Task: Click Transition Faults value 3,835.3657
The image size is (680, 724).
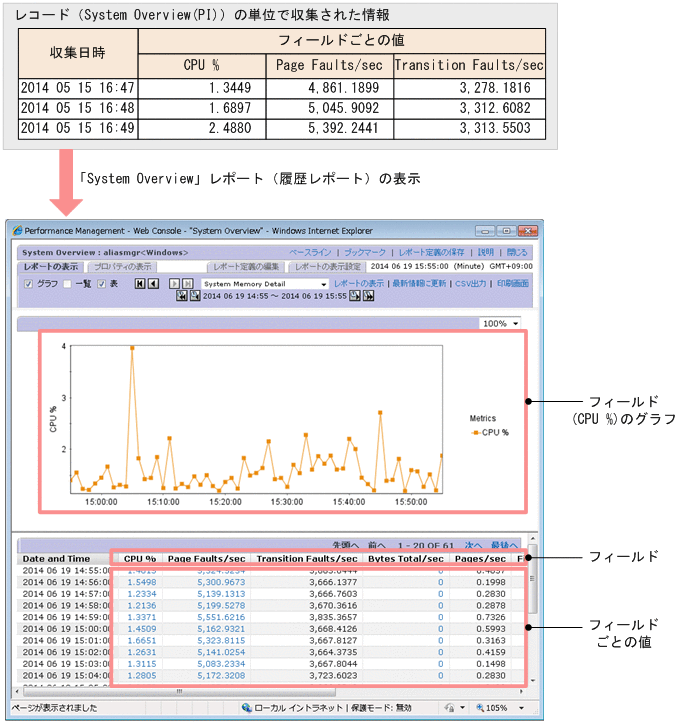Action: click(333, 617)
